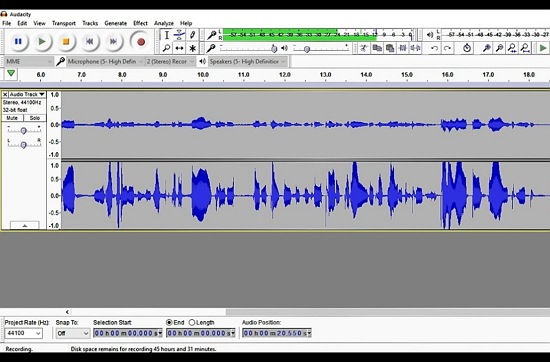Open the File menu
Viewport: 550px width, 362px height.
(6, 23)
